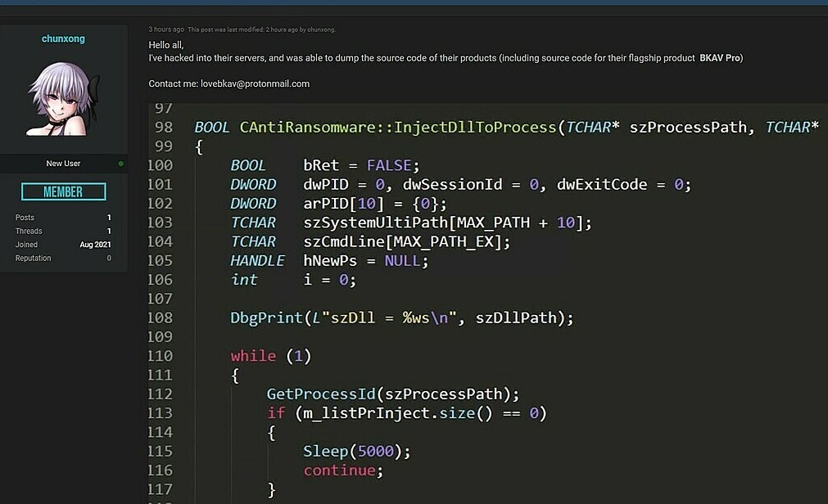This screenshot has height=504, width=828.
Task: Click line 98 InjectDllToProcess function signature
Action: pos(506,127)
